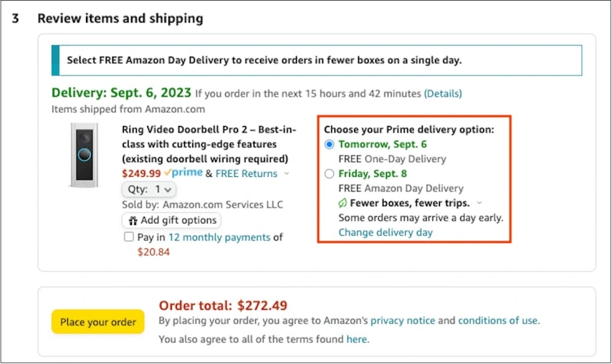Enable Pay in 12 monthly payments checkbox

point(129,237)
